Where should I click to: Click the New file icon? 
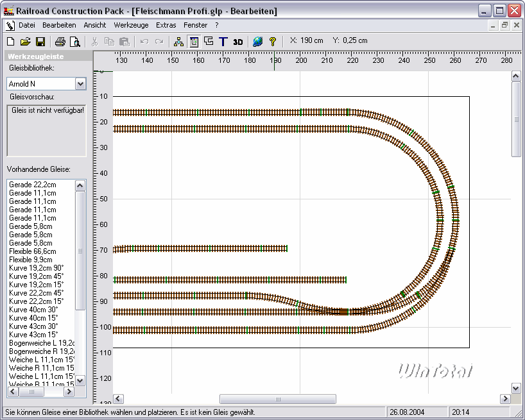point(10,41)
